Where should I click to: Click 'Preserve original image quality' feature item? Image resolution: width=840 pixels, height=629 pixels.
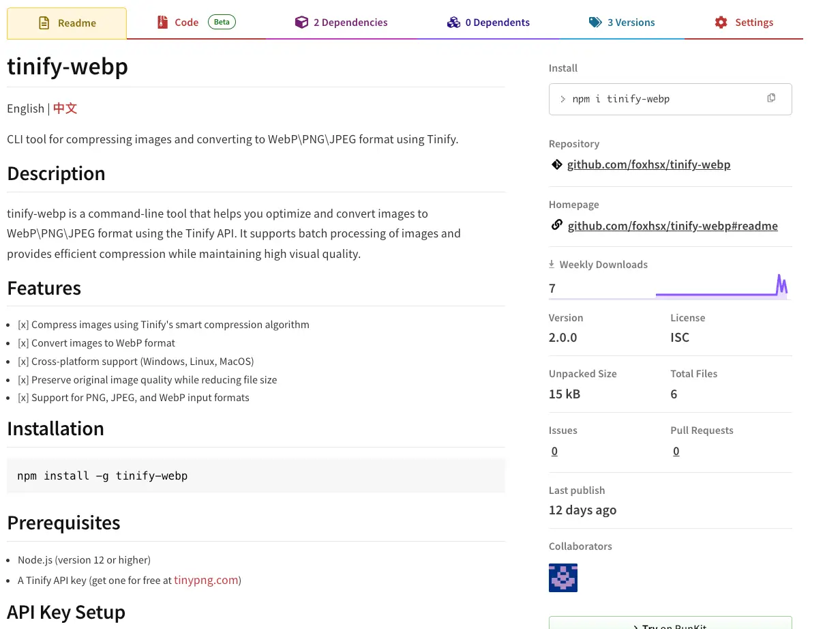pyautogui.click(x=147, y=380)
